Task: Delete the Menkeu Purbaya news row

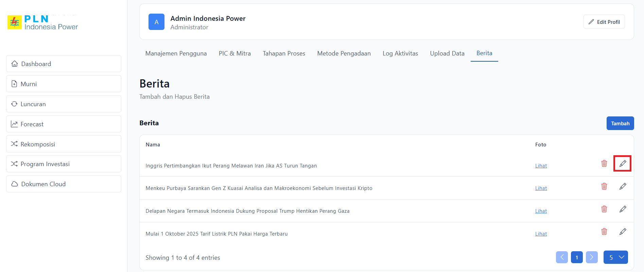Action: (x=604, y=186)
